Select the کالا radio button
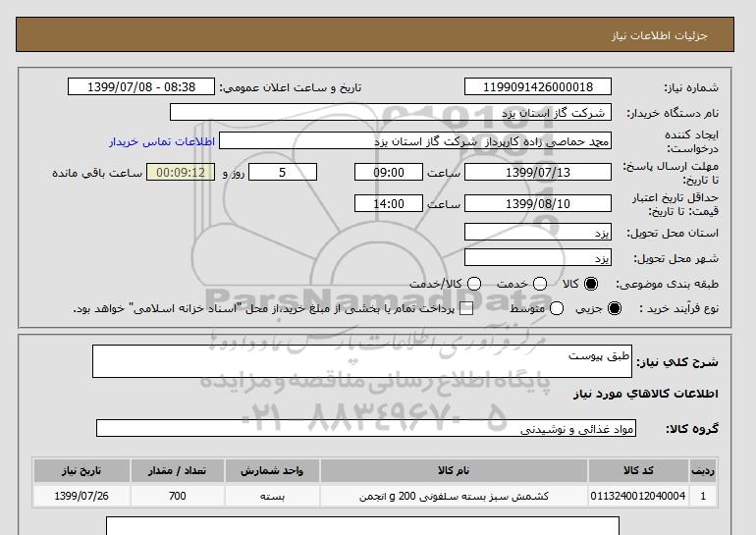This screenshot has width=756, height=535. 591,284
